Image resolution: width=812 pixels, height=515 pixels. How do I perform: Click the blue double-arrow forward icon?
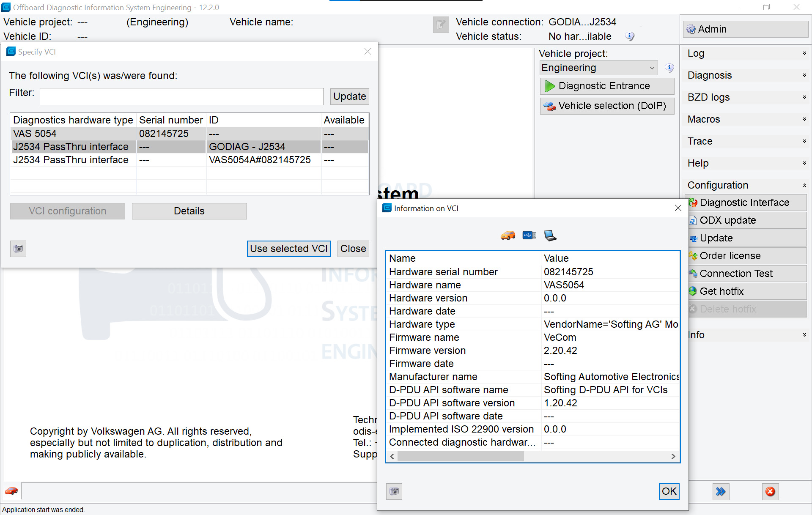tap(721, 491)
